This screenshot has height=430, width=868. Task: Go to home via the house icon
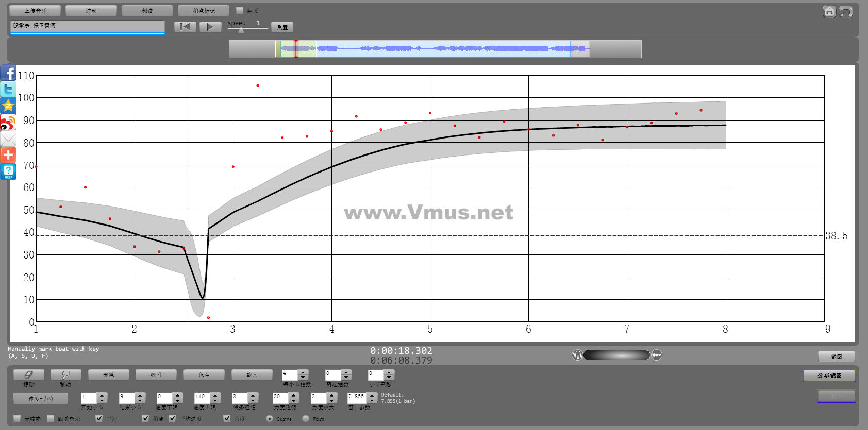tap(829, 11)
